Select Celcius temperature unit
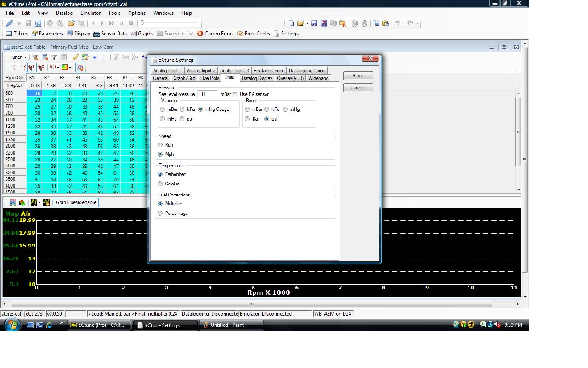This screenshot has height=368, width=588. (160, 184)
